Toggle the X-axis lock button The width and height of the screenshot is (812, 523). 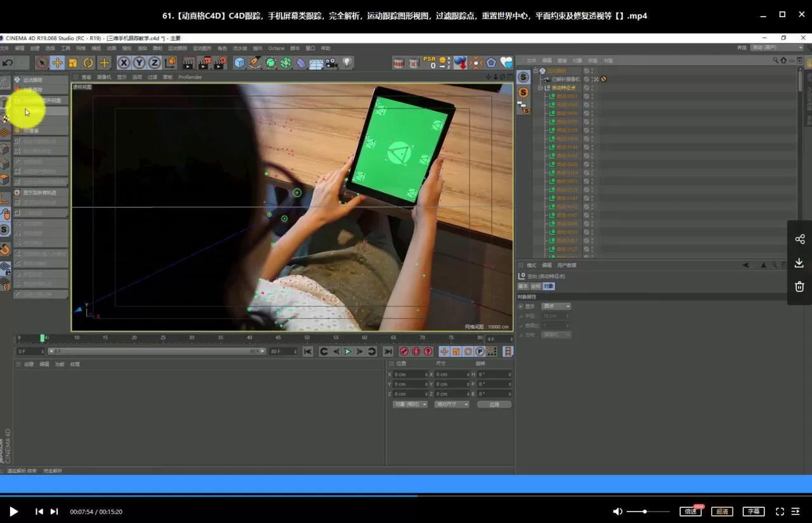(x=124, y=62)
